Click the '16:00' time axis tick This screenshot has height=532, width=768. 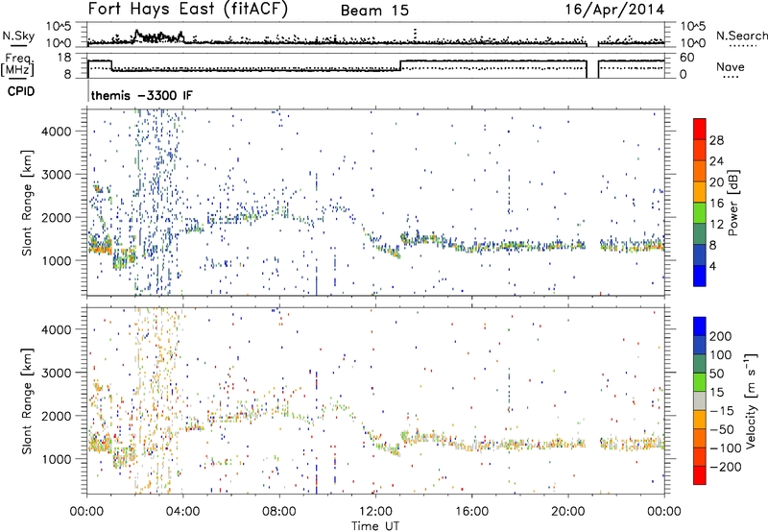[x=471, y=512]
